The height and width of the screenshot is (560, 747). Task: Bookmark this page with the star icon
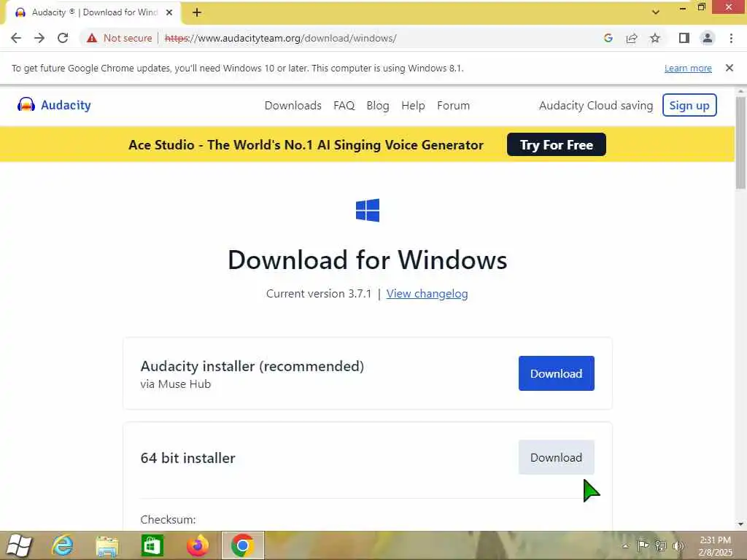click(655, 38)
